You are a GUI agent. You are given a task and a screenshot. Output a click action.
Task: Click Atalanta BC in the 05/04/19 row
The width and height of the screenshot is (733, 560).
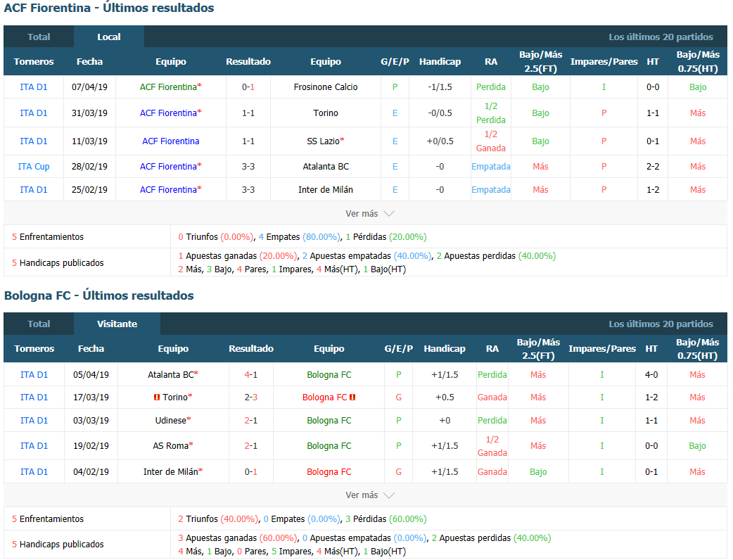(x=171, y=375)
